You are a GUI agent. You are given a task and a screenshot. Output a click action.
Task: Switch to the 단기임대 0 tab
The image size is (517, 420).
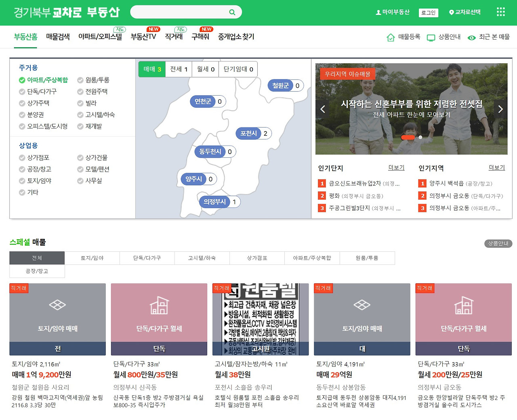click(238, 69)
